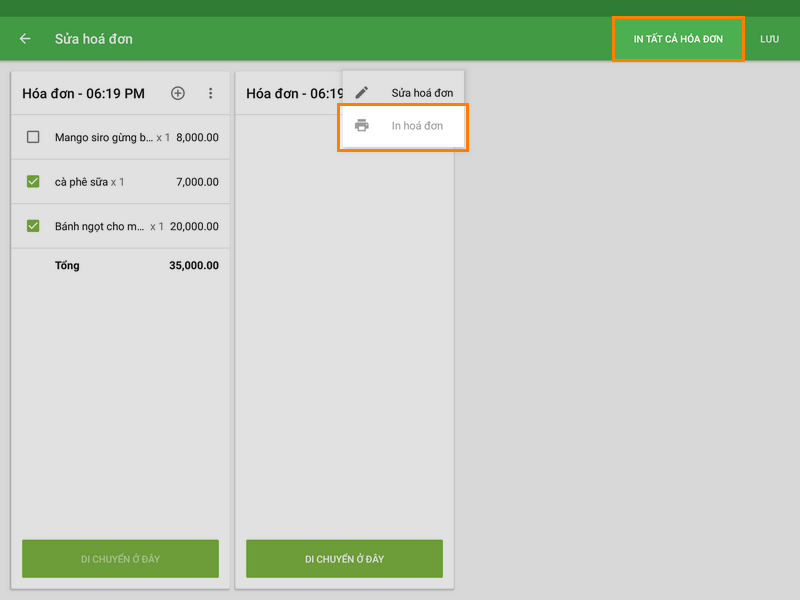Viewport: 800px width, 600px height.
Task: Open the first invoice's three-dot menu
Action: (x=211, y=93)
